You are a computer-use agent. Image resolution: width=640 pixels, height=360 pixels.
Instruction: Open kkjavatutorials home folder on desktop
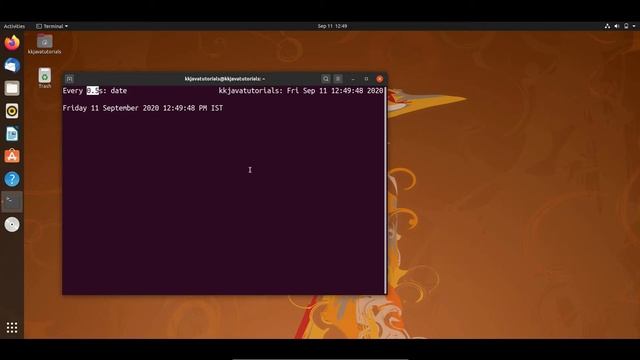[44, 44]
